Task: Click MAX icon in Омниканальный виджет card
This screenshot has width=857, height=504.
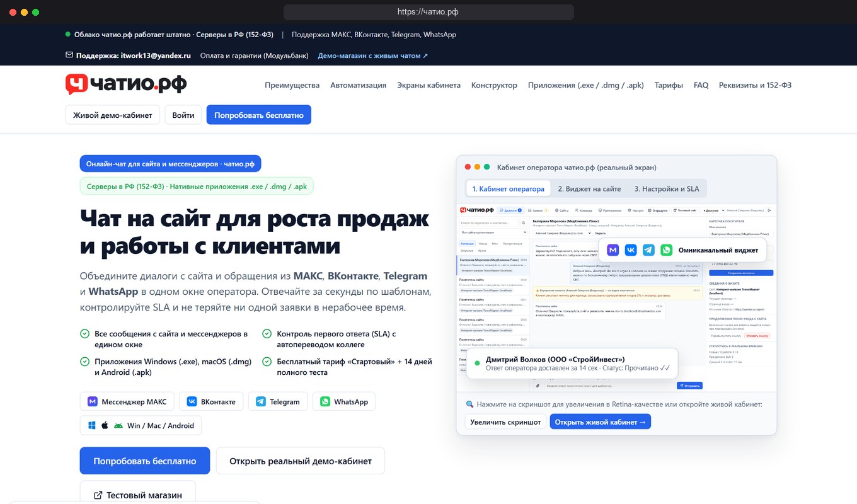Action: coord(613,250)
